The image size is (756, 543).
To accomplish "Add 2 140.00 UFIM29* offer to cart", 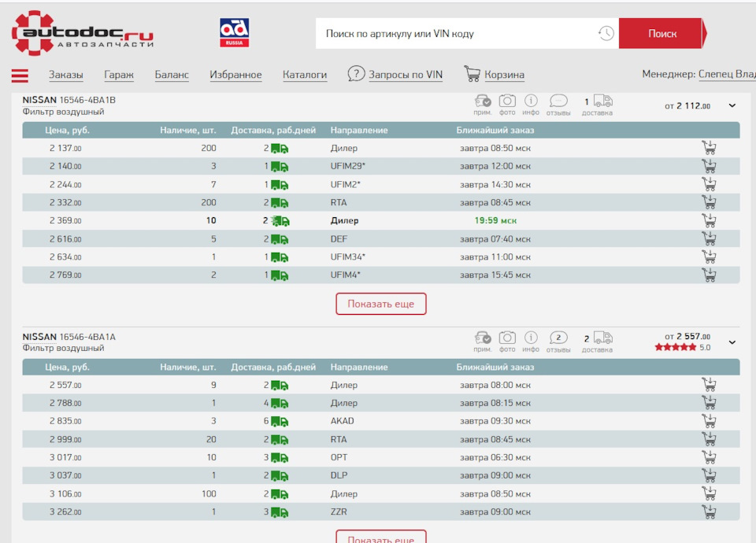I will point(709,166).
